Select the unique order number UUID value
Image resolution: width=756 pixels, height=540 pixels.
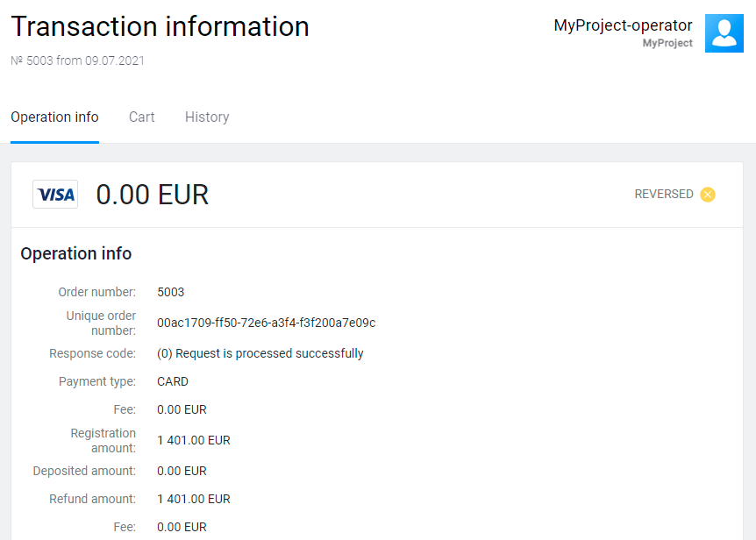(266, 323)
